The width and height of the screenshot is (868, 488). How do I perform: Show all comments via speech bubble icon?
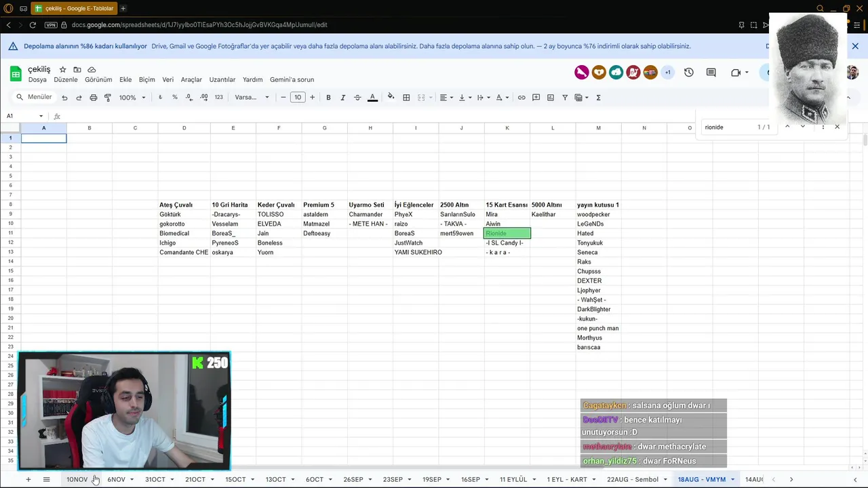click(711, 73)
